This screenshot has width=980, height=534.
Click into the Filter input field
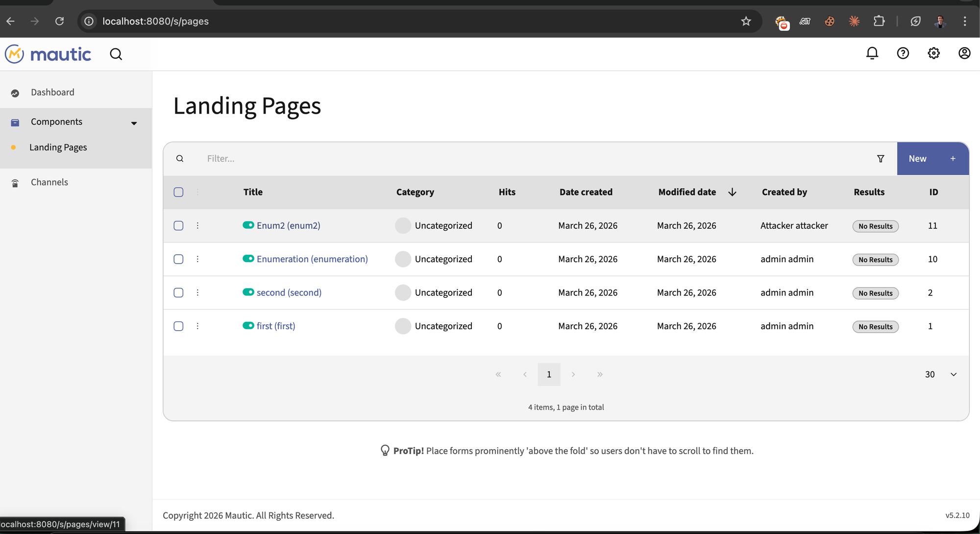(x=534, y=159)
